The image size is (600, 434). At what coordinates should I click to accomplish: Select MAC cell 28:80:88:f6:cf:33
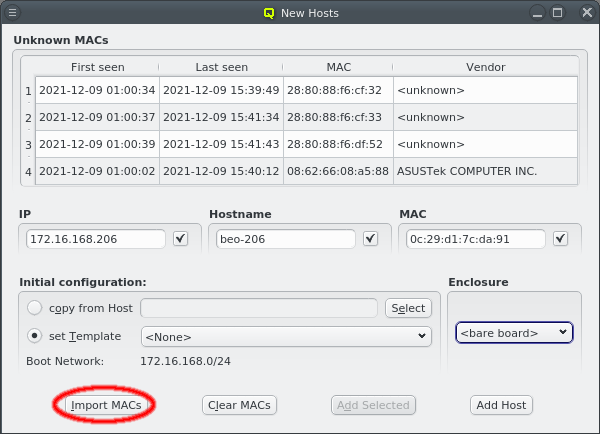coord(338,117)
